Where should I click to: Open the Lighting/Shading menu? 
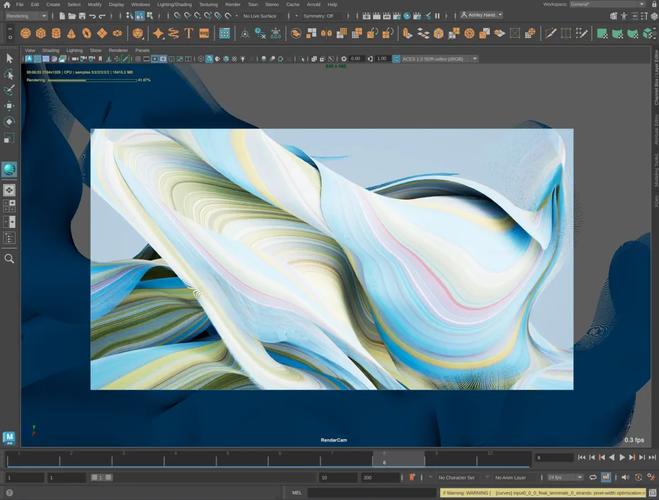pos(173,4)
